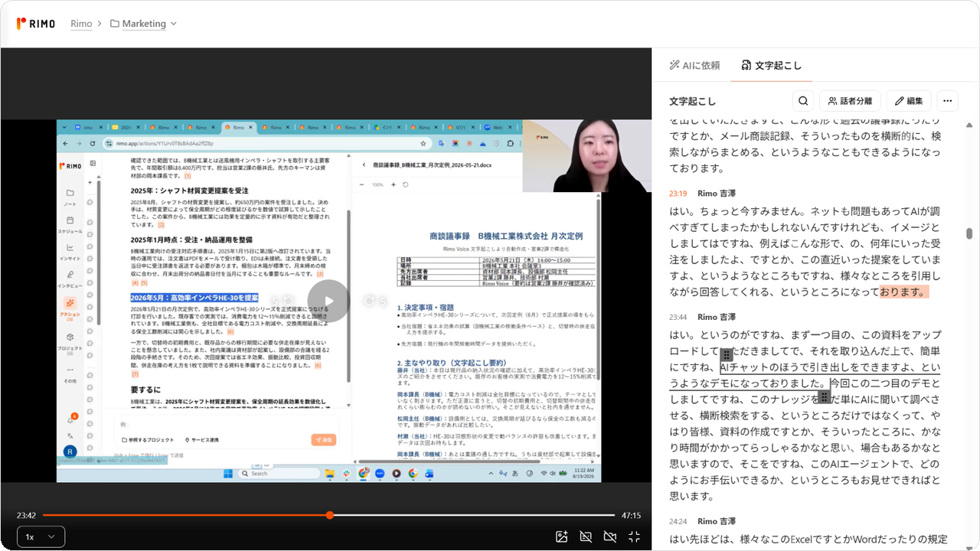Screen dimensions: 980x551
Task: Click the 文字起こし panel heading
Action: pos(693,101)
